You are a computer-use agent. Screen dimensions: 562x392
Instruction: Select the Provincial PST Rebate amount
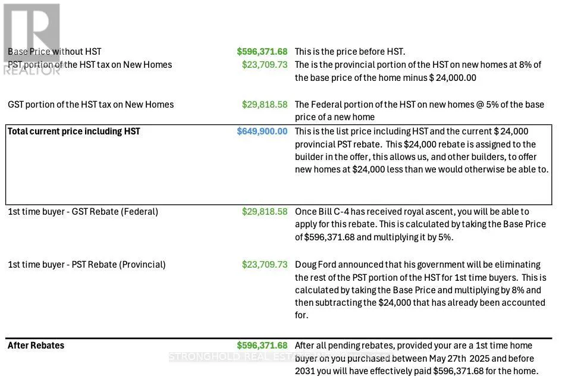pyautogui.click(x=264, y=265)
